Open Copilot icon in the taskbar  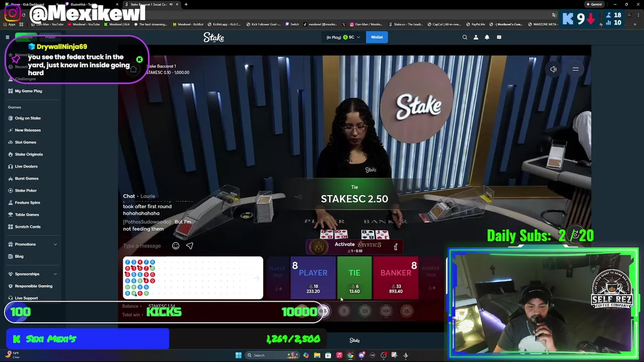tap(306, 355)
